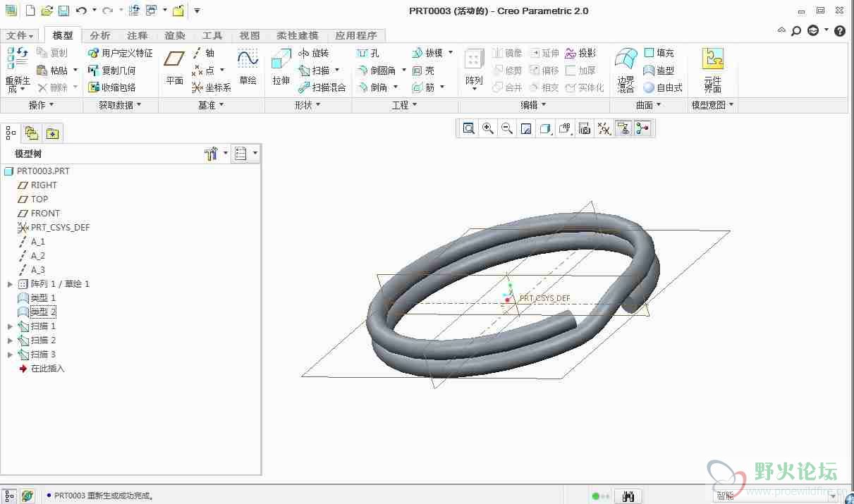Click User-Defined Feature (用户定义特征)

pos(120,53)
